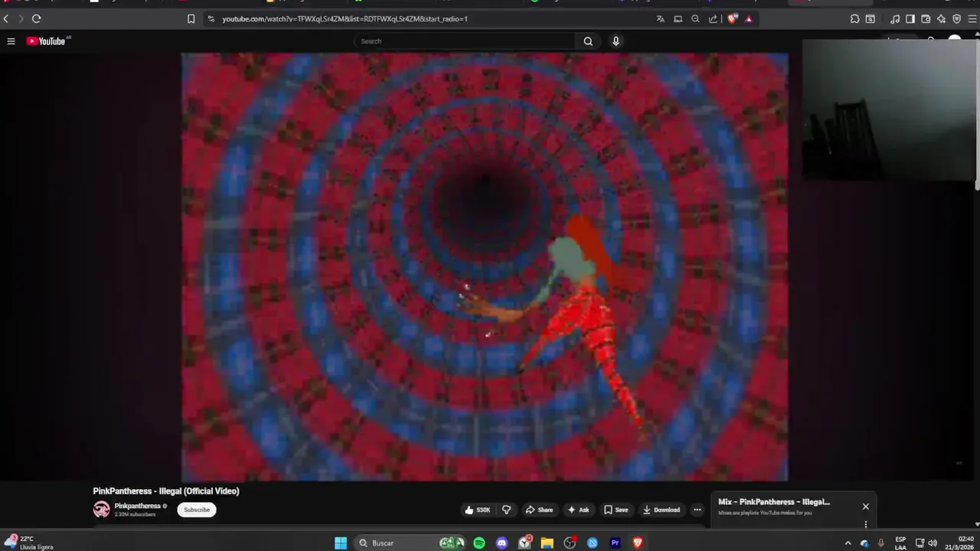Open the Pinkpantheress channel avatar
The image size is (980, 551).
(101, 510)
